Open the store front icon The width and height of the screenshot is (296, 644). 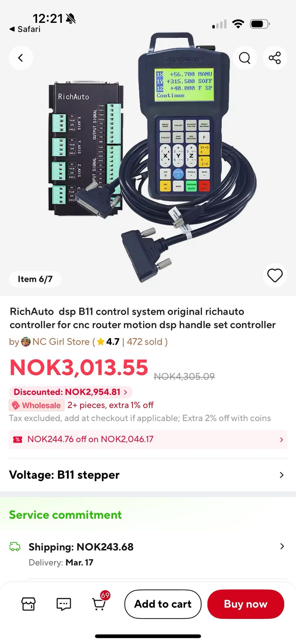[28, 604]
